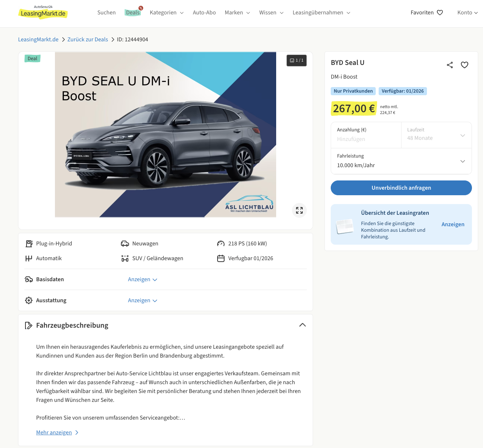Click the Unverbindlich anfragen button
The image size is (483, 448).
pyautogui.click(x=401, y=188)
